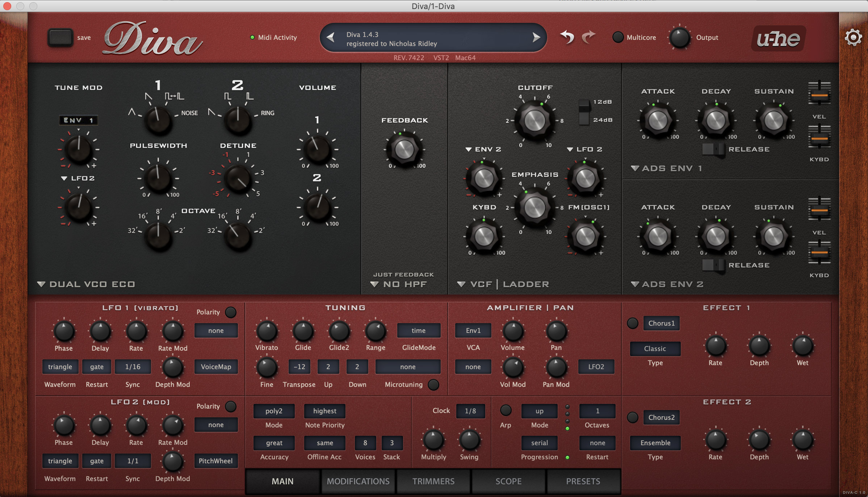868x497 pixels.
Task: Click the Feedback knob
Action: (x=404, y=149)
